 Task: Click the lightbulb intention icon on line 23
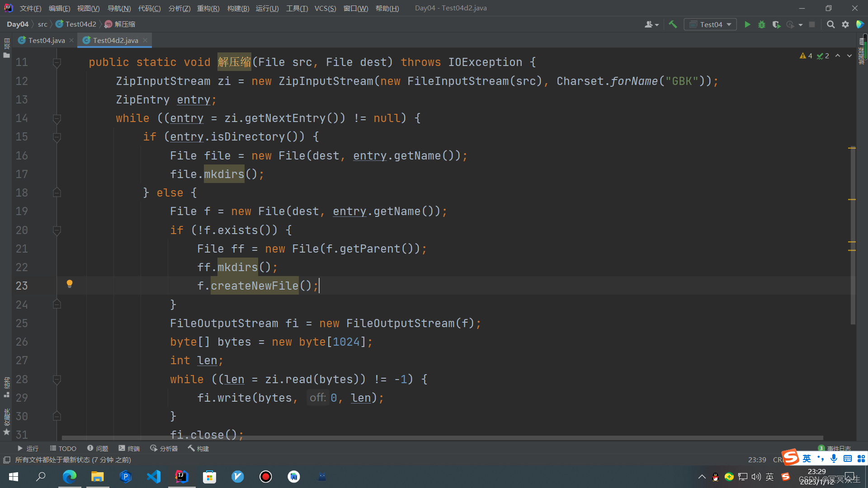69,284
